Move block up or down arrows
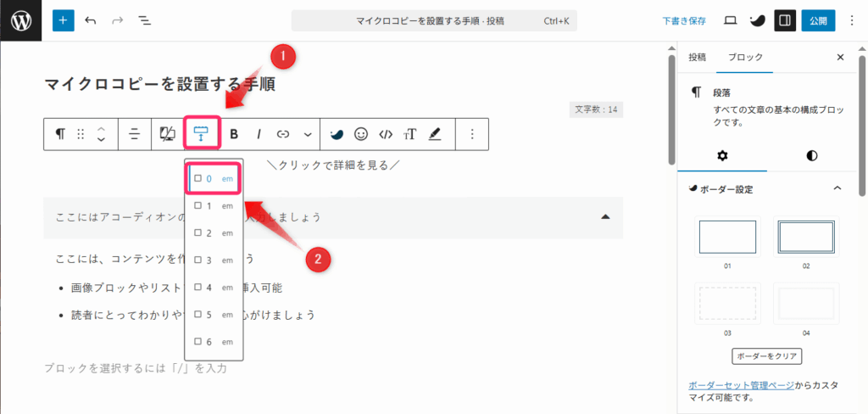The height and width of the screenshot is (414, 868). click(101, 134)
